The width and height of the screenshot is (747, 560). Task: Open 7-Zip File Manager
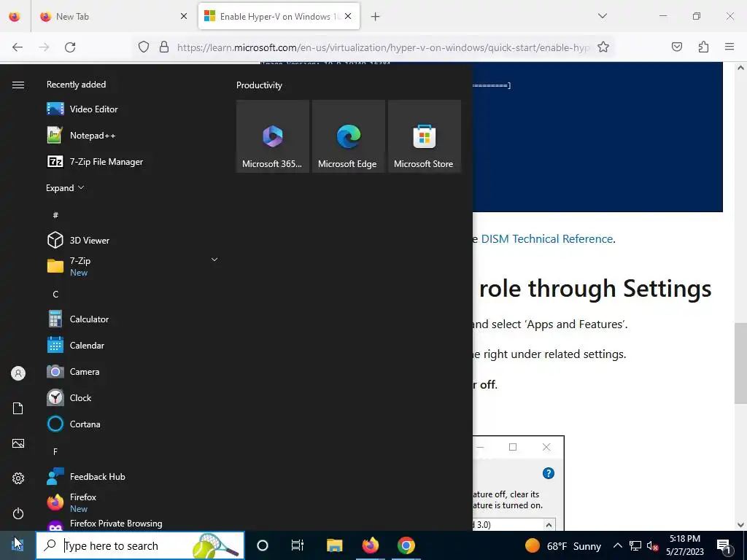click(131, 162)
